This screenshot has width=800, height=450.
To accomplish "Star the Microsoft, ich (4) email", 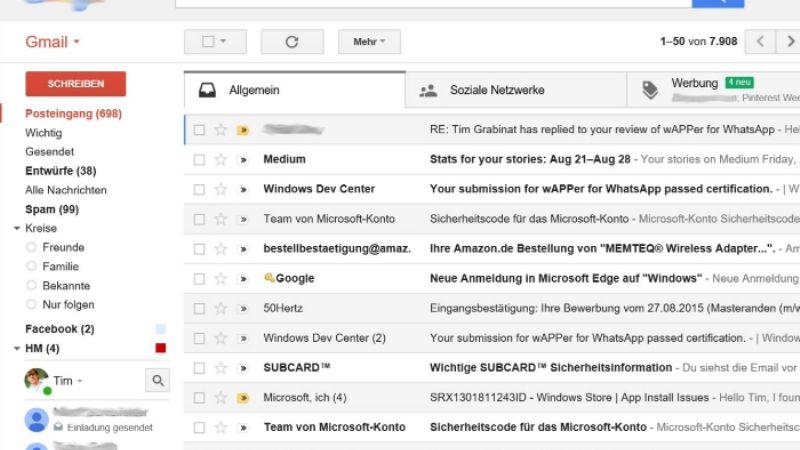I will point(220,398).
